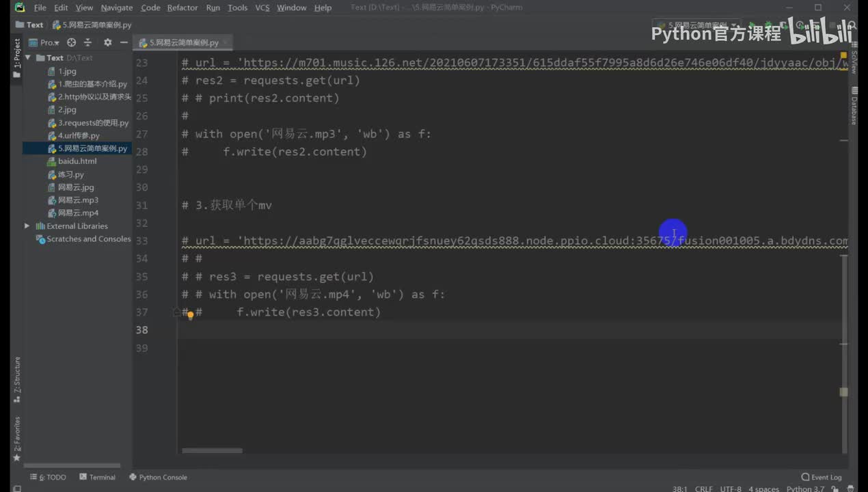Expand External Libraries arrow
The width and height of the screenshot is (868, 492).
pos(27,226)
